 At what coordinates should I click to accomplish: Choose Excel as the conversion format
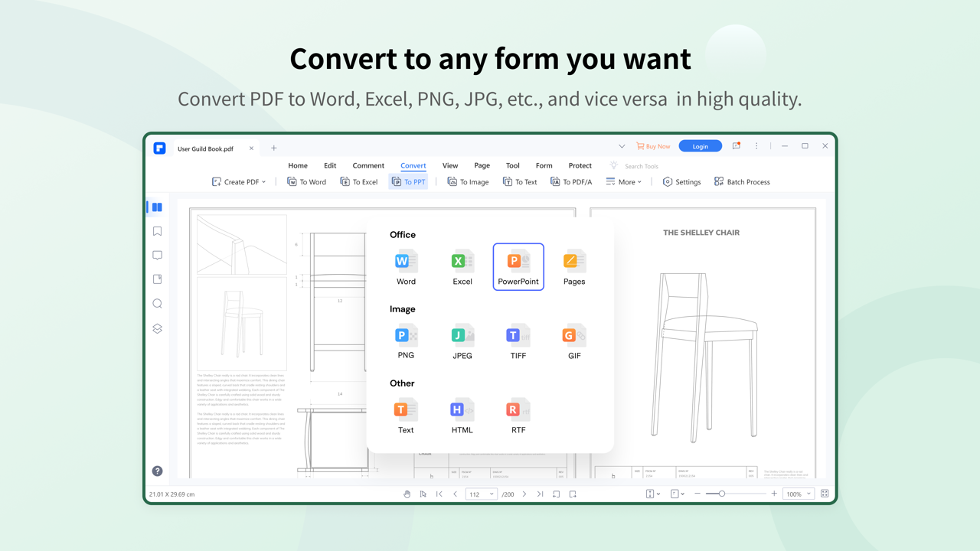pos(462,267)
